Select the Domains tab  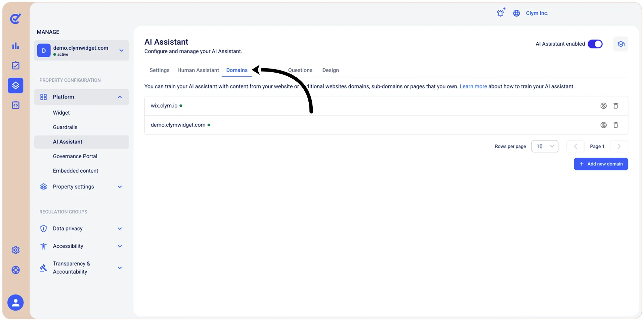point(237,70)
